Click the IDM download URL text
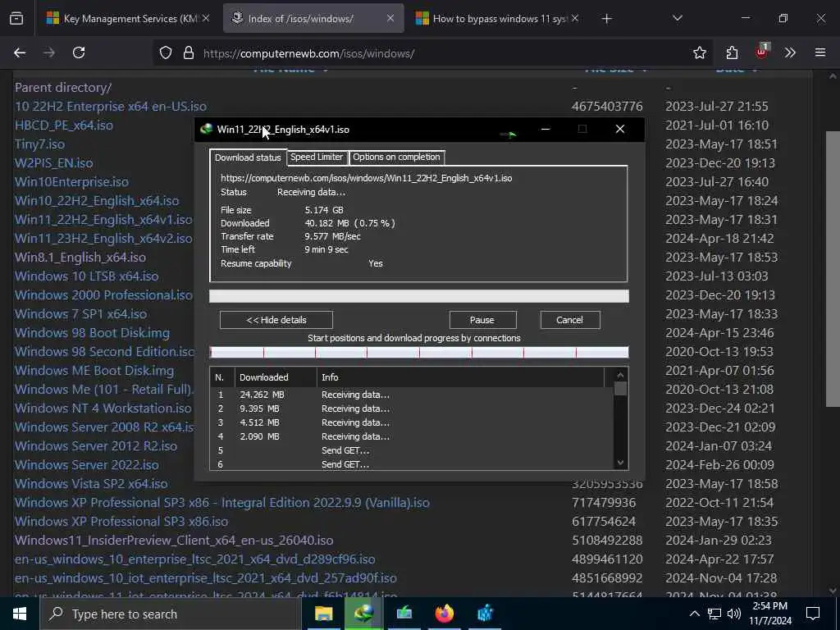The height and width of the screenshot is (630, 840). [367, 178]
